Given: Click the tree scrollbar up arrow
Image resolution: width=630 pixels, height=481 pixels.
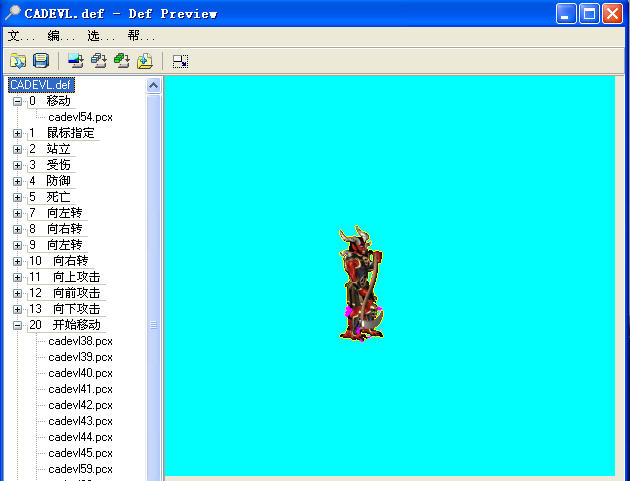Looking at the screenshot, I should pos(153,86).
